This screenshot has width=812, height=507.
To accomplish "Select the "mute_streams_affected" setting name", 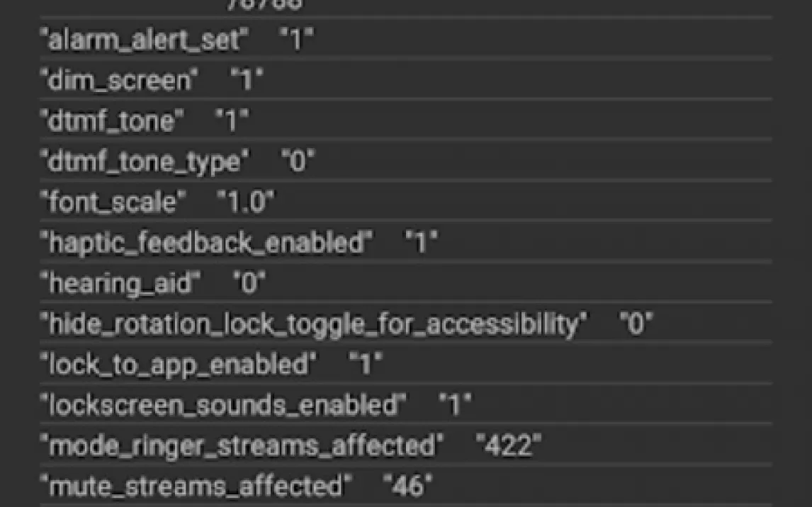I will coord(196,486).
